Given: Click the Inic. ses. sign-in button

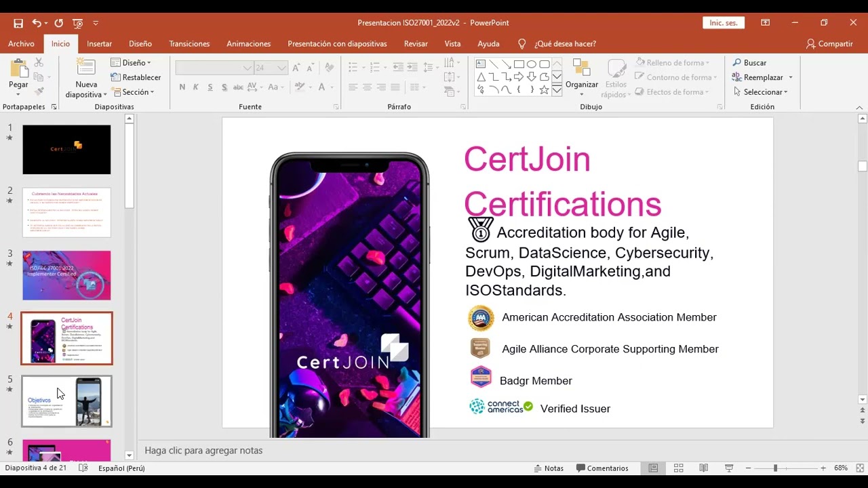Looking at the screenshot, I should [724, 23].
